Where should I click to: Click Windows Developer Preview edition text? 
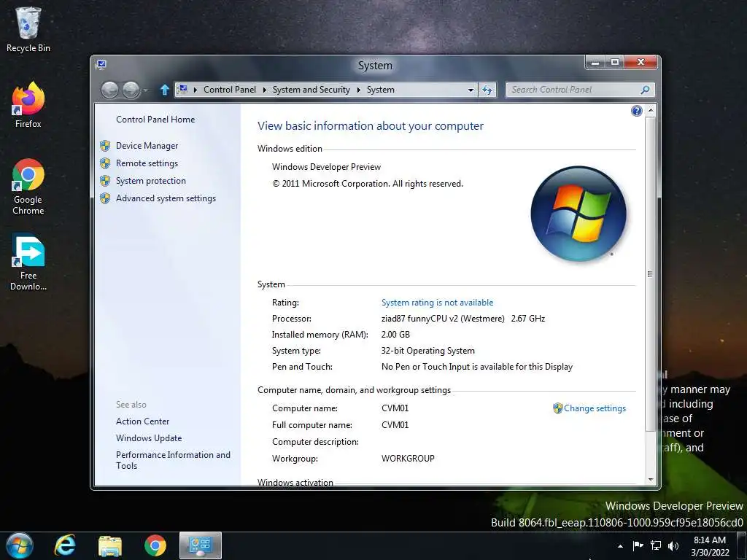click(326, 167)
